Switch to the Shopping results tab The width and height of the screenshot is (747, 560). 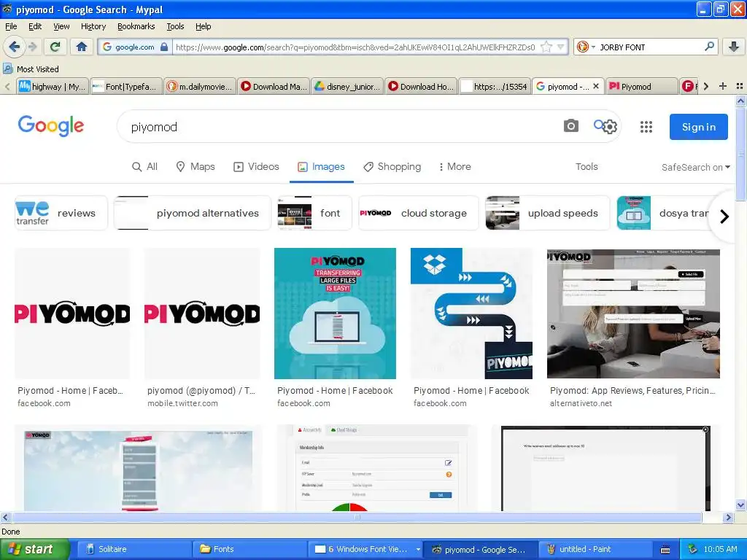[392, 167]
